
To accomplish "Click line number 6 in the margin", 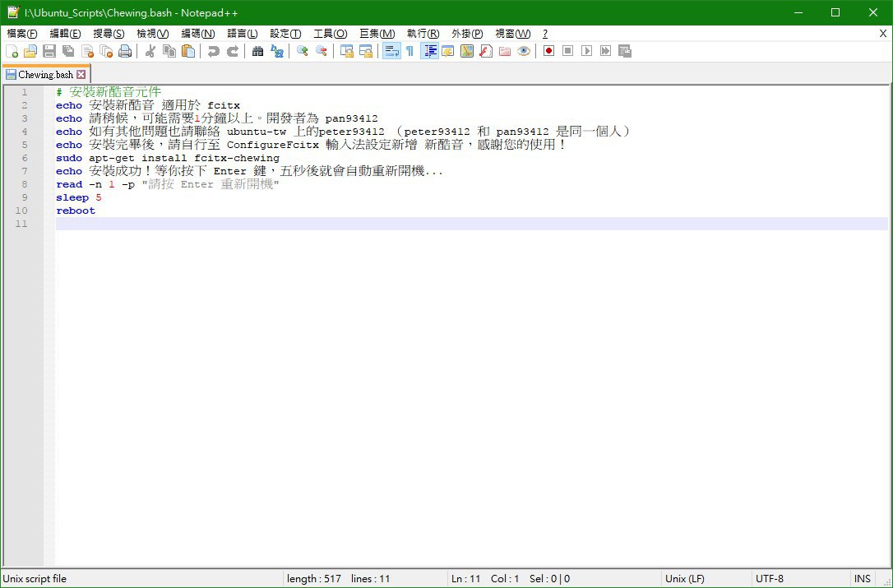I will click(25, 158).
